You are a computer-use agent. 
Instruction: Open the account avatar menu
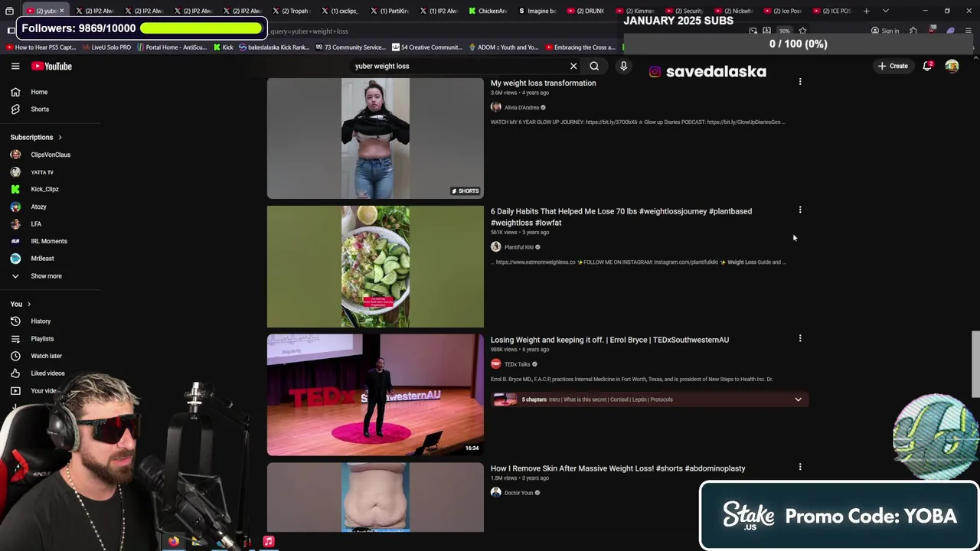coord(952,66)
